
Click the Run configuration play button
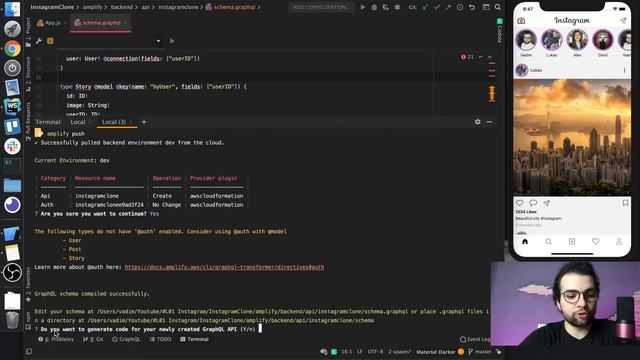[362, 7]
